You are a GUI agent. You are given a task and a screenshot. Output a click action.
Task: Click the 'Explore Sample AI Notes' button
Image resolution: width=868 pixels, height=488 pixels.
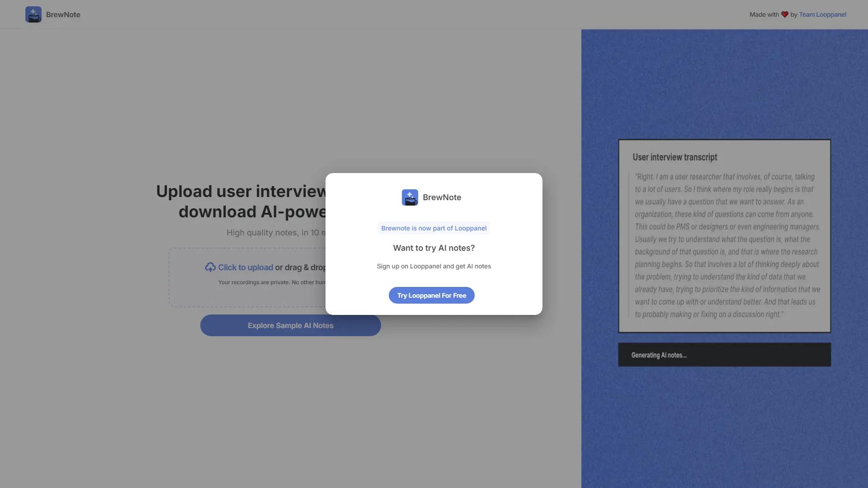pos(290,325)
